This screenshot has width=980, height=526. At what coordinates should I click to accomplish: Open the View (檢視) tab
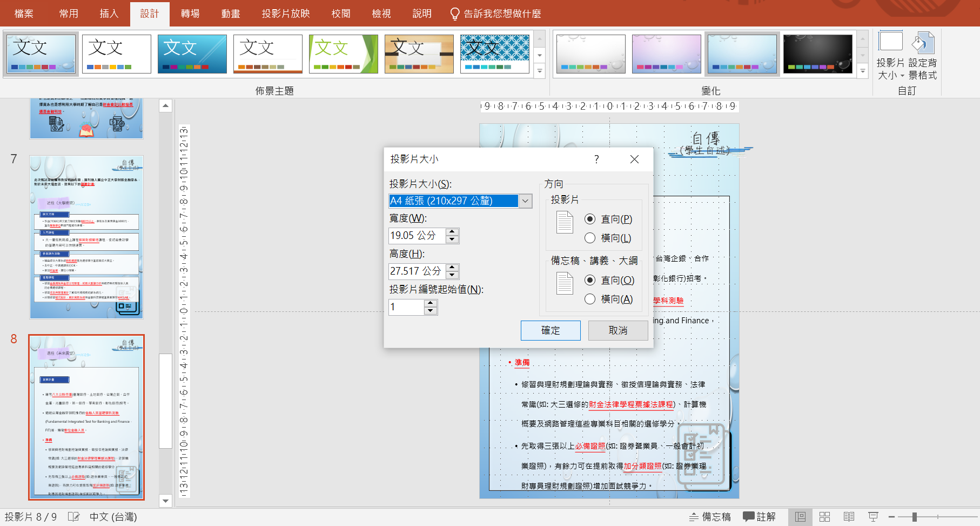[x=381, y=14]
